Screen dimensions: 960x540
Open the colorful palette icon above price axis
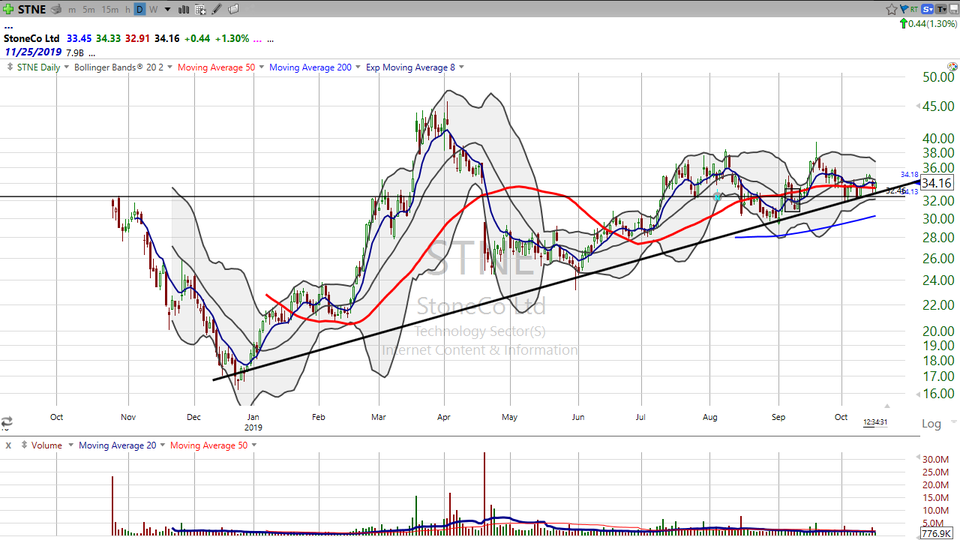[952, 66]
